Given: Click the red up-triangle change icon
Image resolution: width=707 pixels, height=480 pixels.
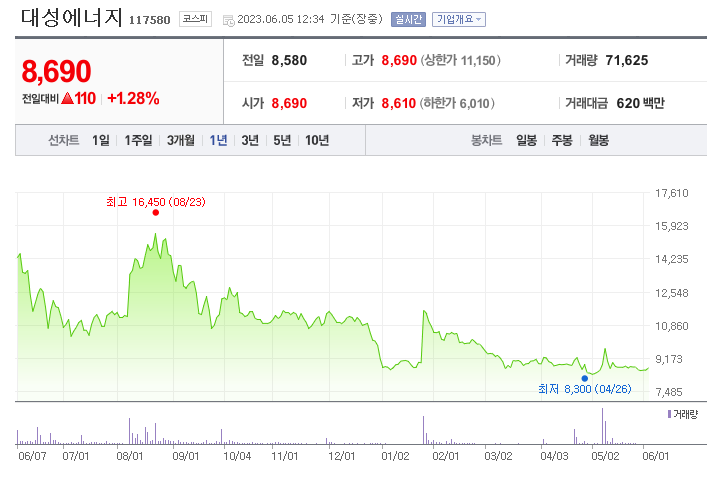Looking at the screenshot, I should click(67, 98).
